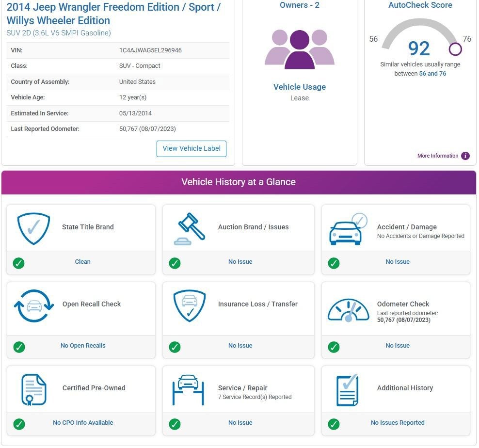Click the Certified Pre-Owned certificate icon
This screenshot has width=479, height=448.
(33, 390)
